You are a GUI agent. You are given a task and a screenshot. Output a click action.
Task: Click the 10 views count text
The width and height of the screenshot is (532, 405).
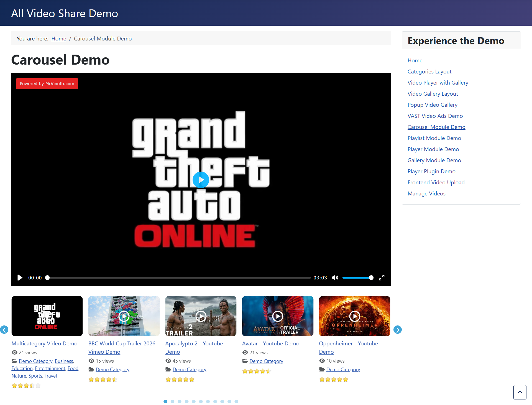(336, 361)
